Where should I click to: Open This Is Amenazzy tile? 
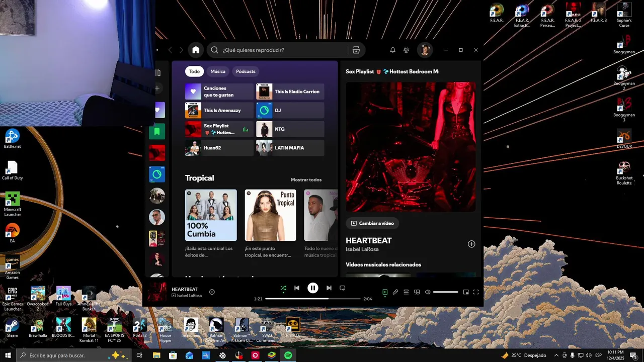coord(219,110)
